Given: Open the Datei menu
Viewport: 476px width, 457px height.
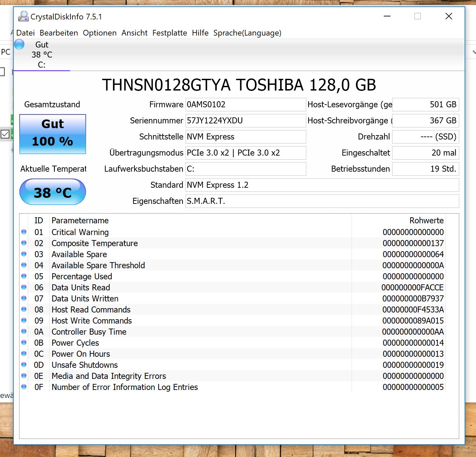Looking at the screenshot, I should pyautogui.click(x=25, y=33).
